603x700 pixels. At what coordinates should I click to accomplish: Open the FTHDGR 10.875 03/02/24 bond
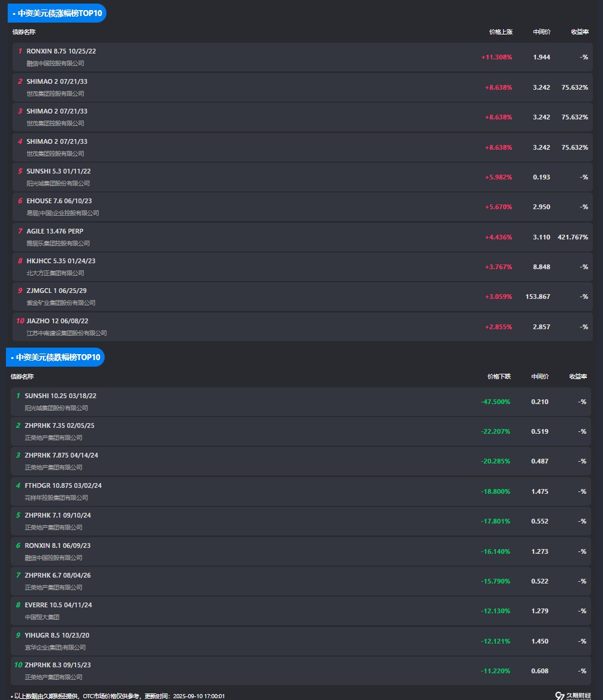pyautogui.click(x=63, y=485)
